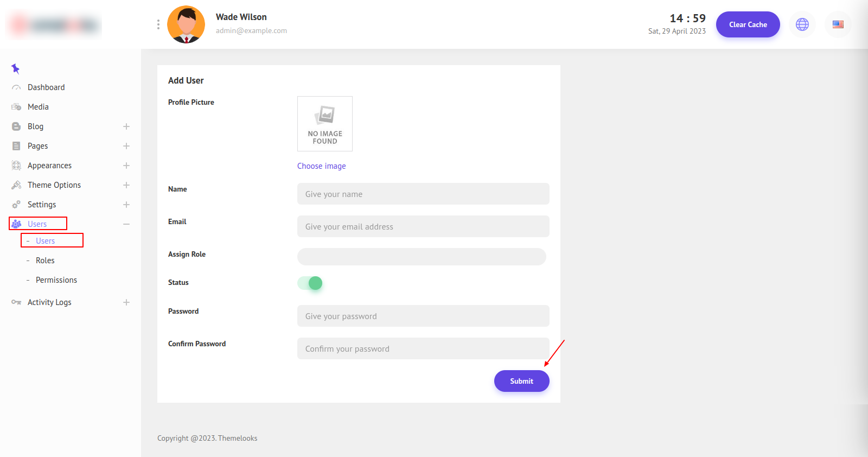Click the pin icon above Dashboard

coord(15,68)
